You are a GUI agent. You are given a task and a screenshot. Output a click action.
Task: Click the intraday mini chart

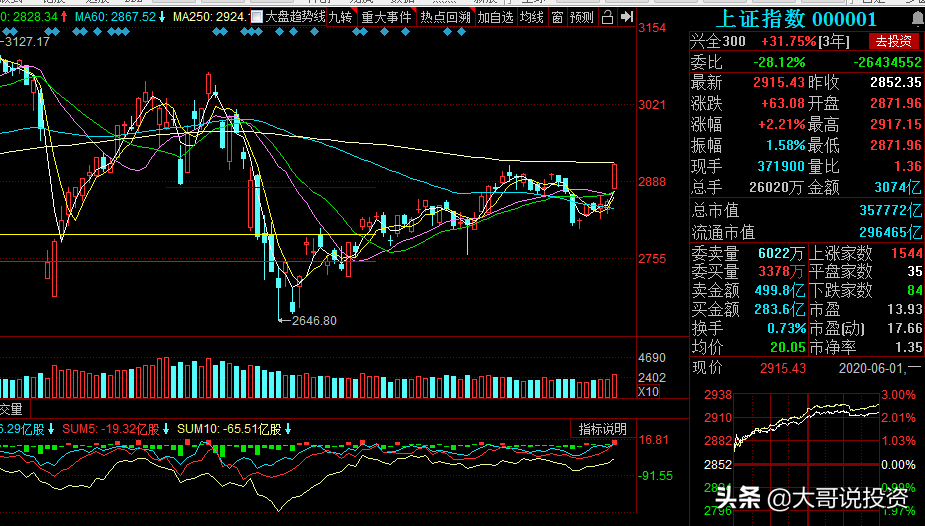point(806,453)
